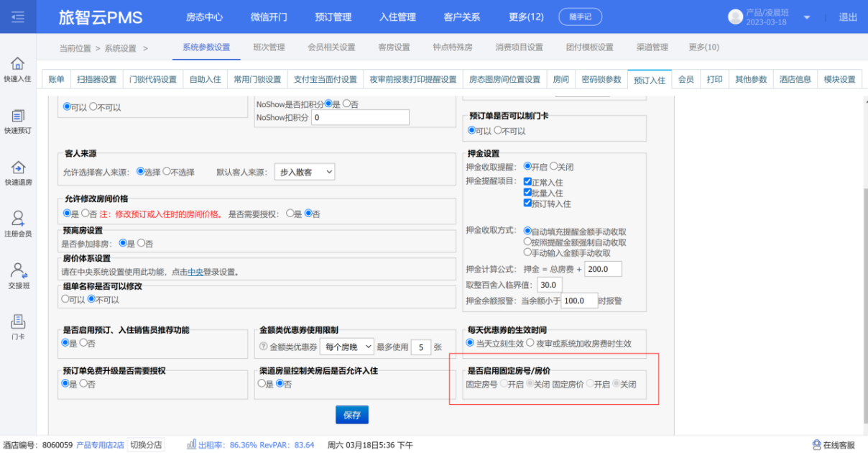Image resolution: width=868 pixels, height=453 pixels.
Task: Click the 在线客服 link
Action: [x=839, y=445]
